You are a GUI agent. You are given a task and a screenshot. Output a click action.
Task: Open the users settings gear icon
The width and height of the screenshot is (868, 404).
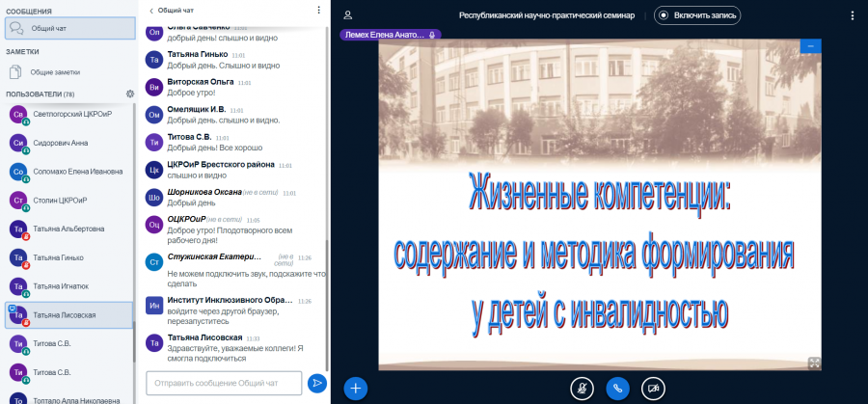[130, 94]
